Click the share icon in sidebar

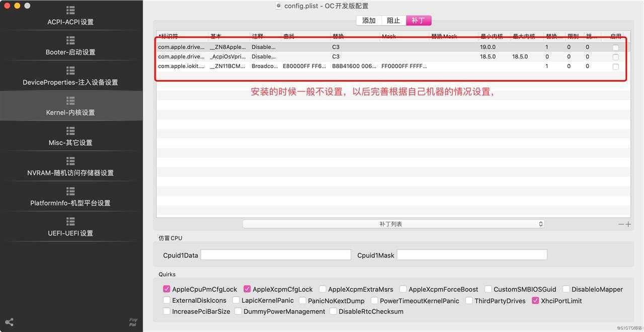9,322
